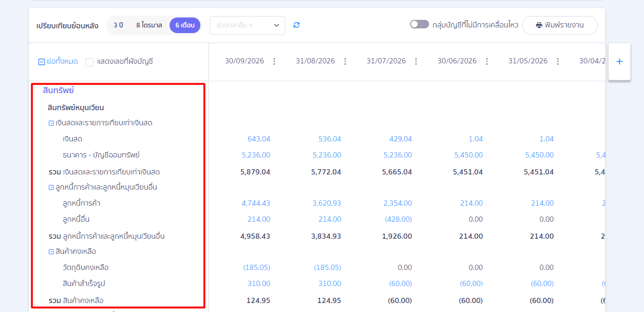Click the total 4,958.43 for ลูกหนี้การค้าและลูกหนี้หมุนเวียนอื่น
Screen dimensions: 644x312
(255, 236)
